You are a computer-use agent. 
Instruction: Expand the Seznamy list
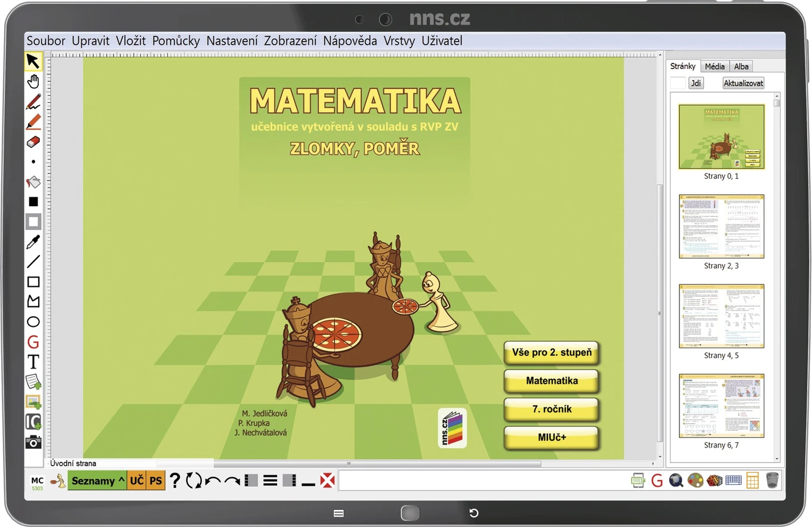point(97,480)
